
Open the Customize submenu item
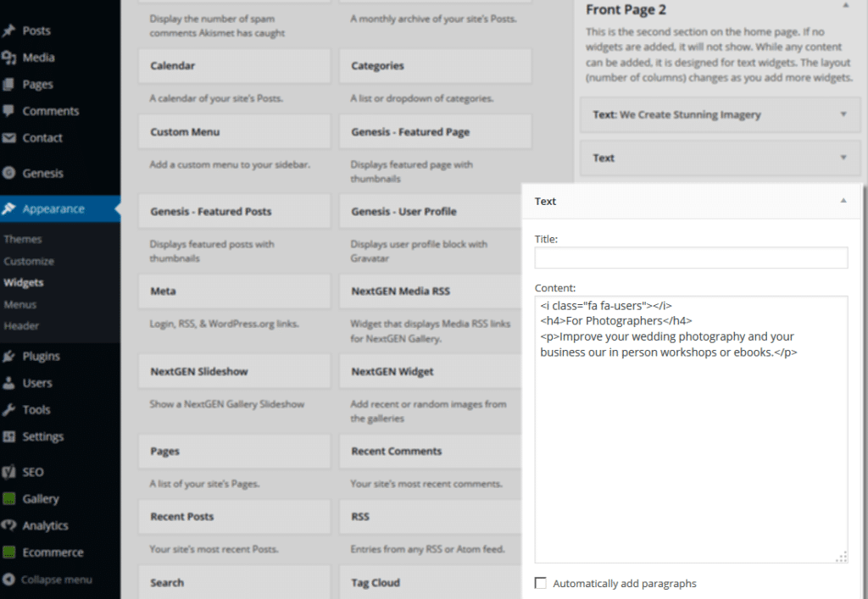[29, 261]
